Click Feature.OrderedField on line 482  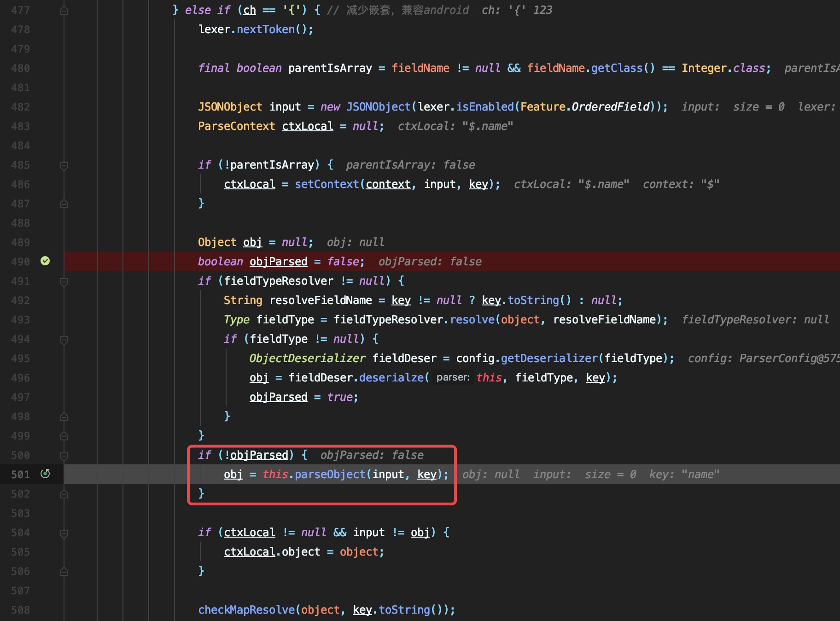[x=585, y=107]
